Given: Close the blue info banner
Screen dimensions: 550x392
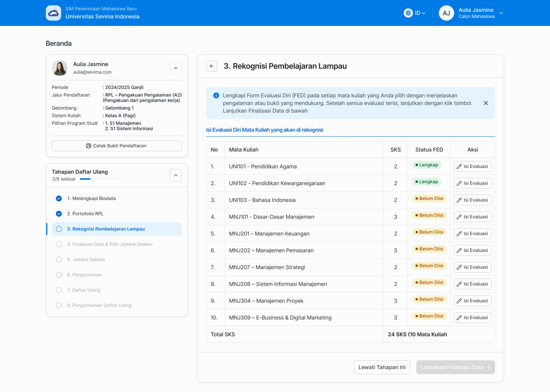Looking at the screenshot, I should (x=486, y=103).
